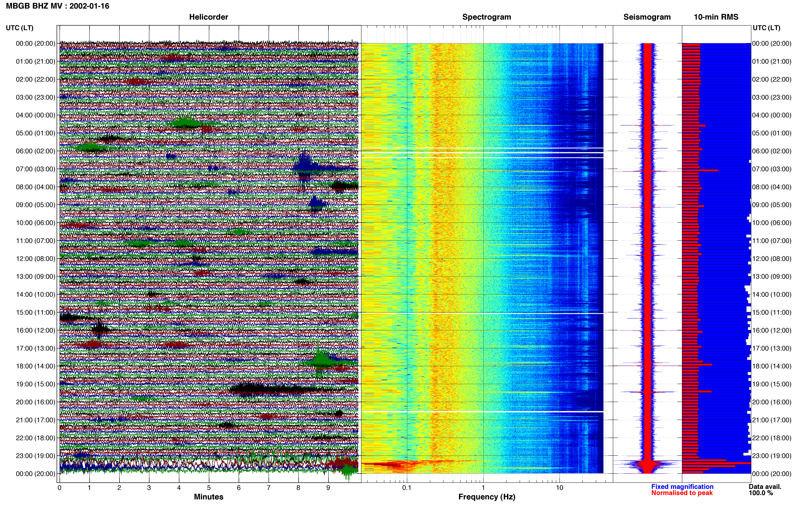
Task: Click the Data avail. label
Action: pos(765,486)
